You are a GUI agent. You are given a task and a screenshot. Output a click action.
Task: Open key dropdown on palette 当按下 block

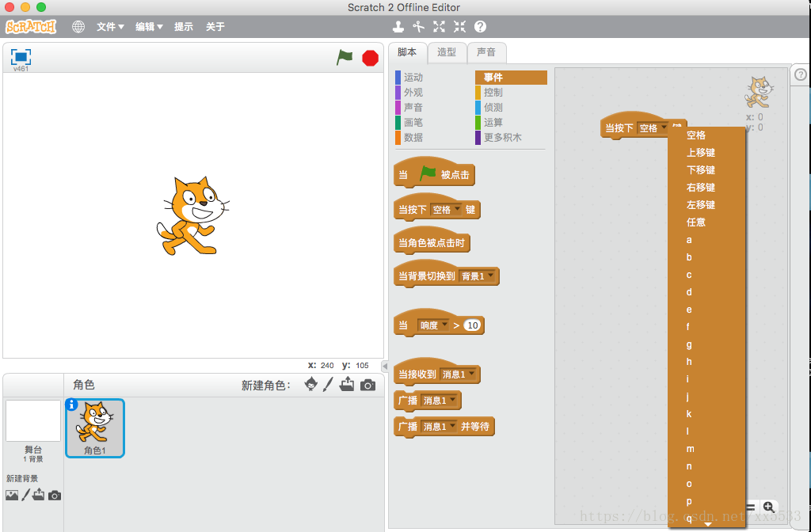click(x=446, y=209)
